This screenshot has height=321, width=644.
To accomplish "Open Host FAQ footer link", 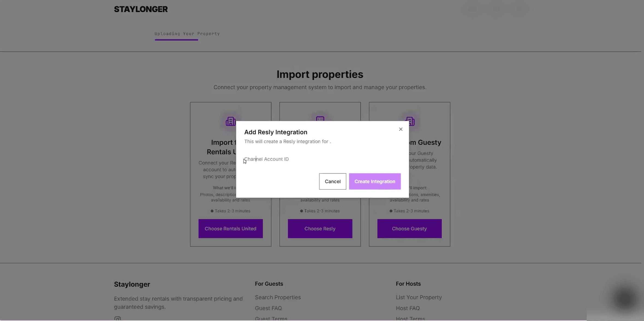I will [408, 308].
